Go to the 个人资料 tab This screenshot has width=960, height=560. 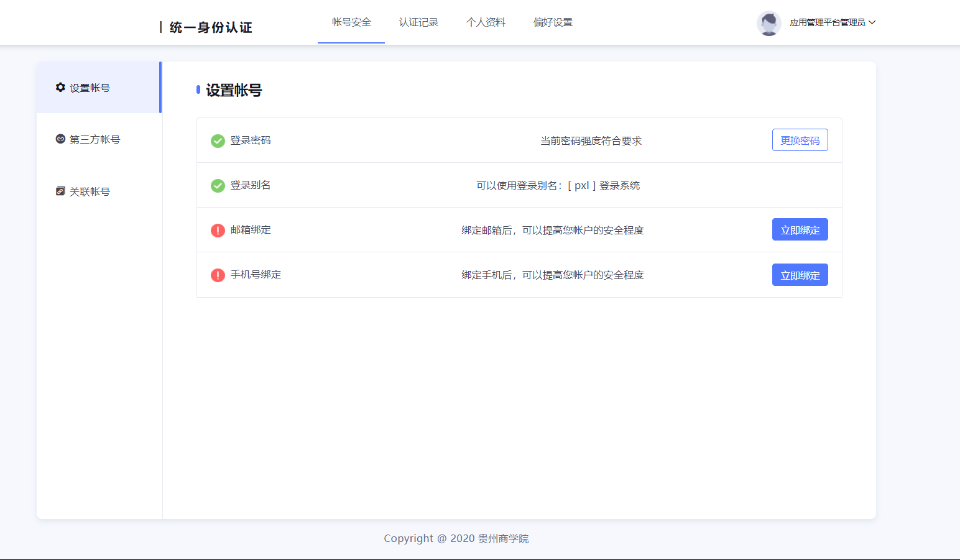tap(486, 22)
